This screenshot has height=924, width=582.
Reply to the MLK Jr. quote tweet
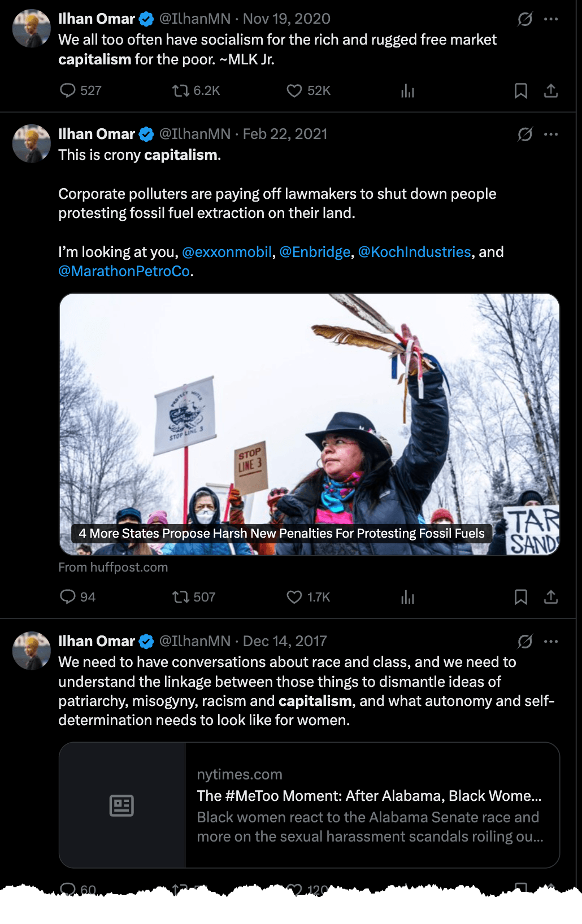pyautogui.click(x=68, y=90)
